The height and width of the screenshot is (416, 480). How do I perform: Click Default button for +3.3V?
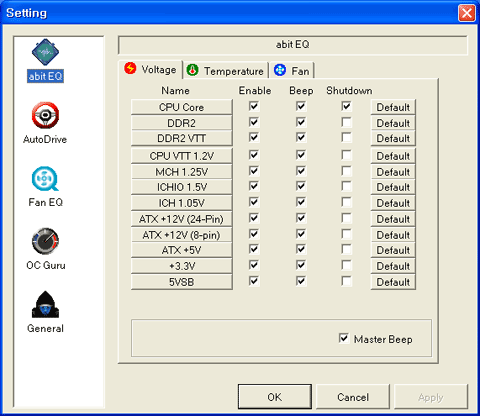pyautogui.click(x=393, y=266)
